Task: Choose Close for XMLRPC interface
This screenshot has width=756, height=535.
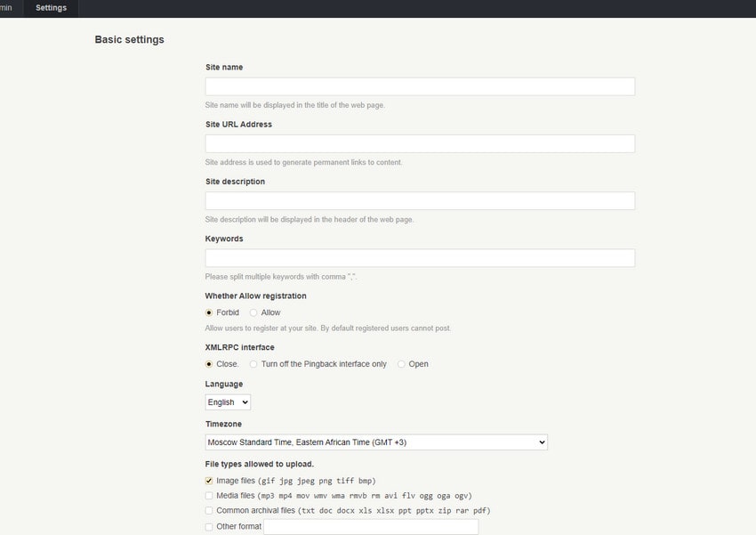Action: [209, 364]
